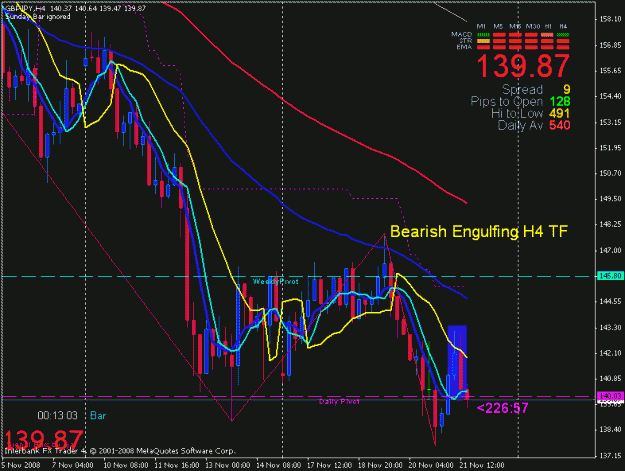Image resolution: width=625 pixels, height=471 pixels.
Task: Click the 17 Nov 12:00 date label
Action: point(330,465)
